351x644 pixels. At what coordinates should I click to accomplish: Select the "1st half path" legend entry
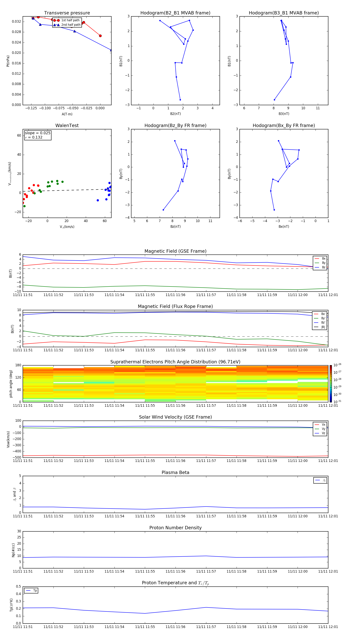click(67, 20)
